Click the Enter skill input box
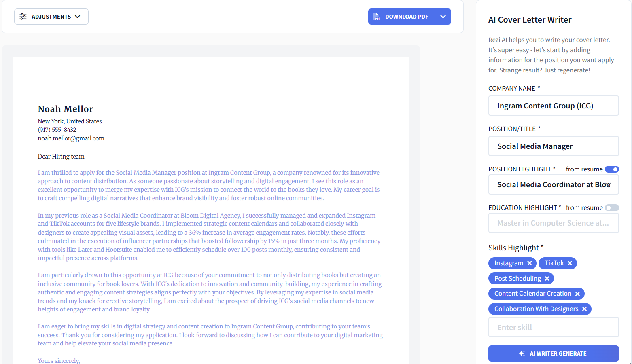The image size is (632, 364). coord(553,327)
